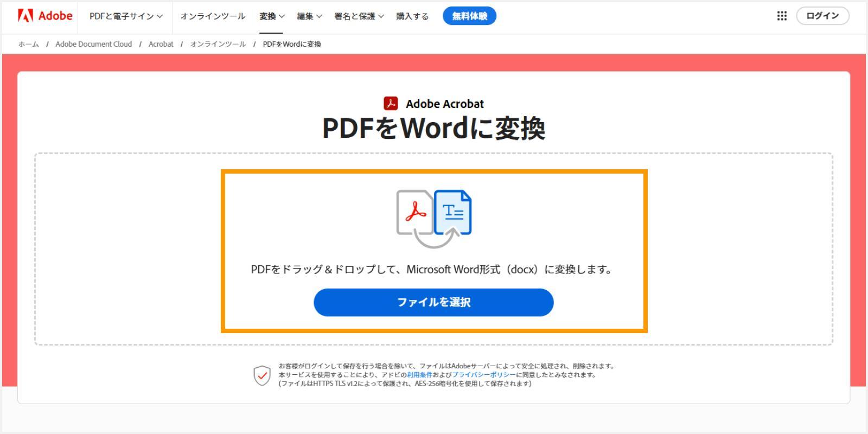Viewport: 868px width, 434px height.
Task: Open Adobe Document Cloud breadcrumb link
Action: pos(94,44)
